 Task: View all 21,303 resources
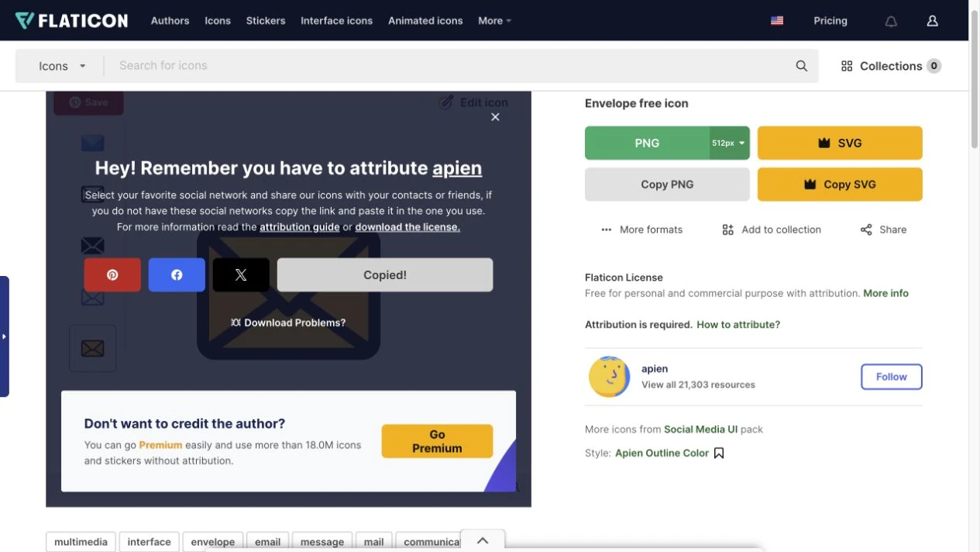(698, 385)
